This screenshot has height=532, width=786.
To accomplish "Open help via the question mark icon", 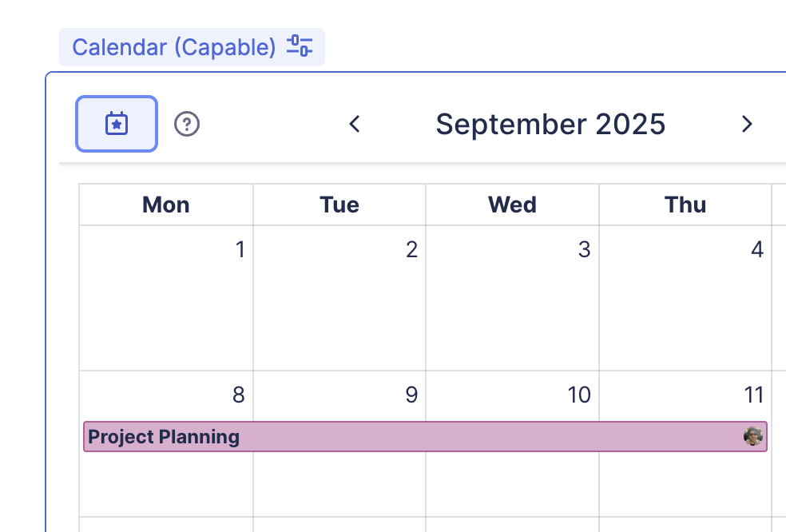I will 186,124.
